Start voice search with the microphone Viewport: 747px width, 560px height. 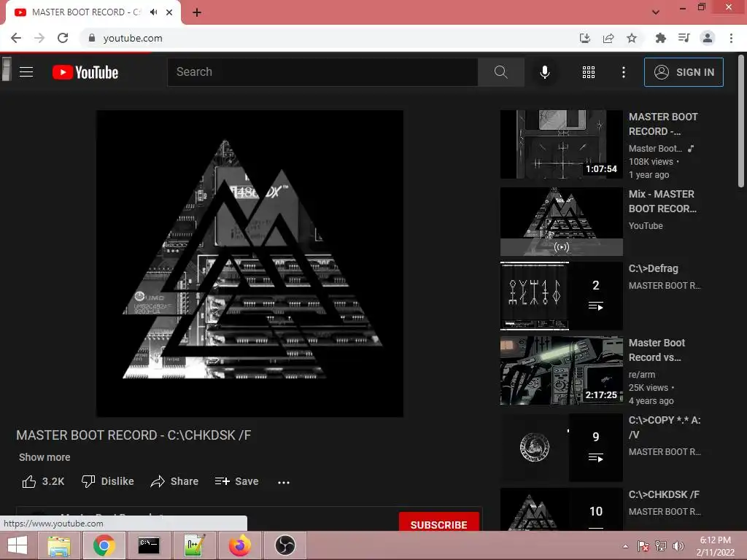pos(544,72)
